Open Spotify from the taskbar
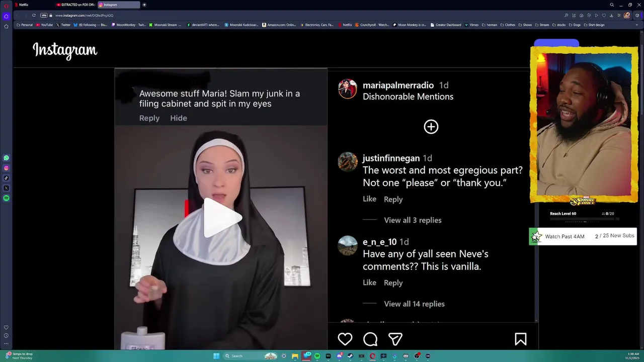Screen dimensions: 644x362 click(x=317, y=356)
